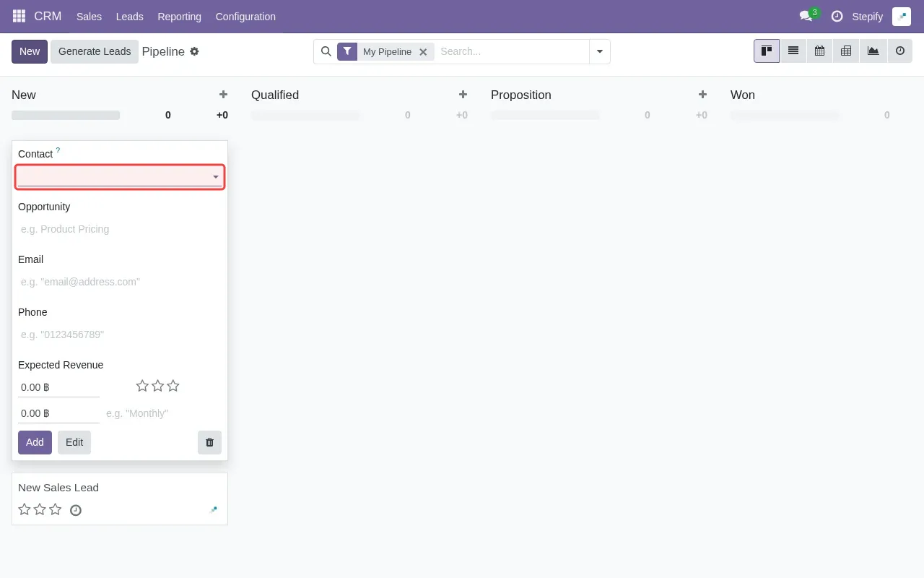Image resolution: width=924 pixels, height=578 pixels.
Task: Click the New column progress bar
Action: pos(65,115)
